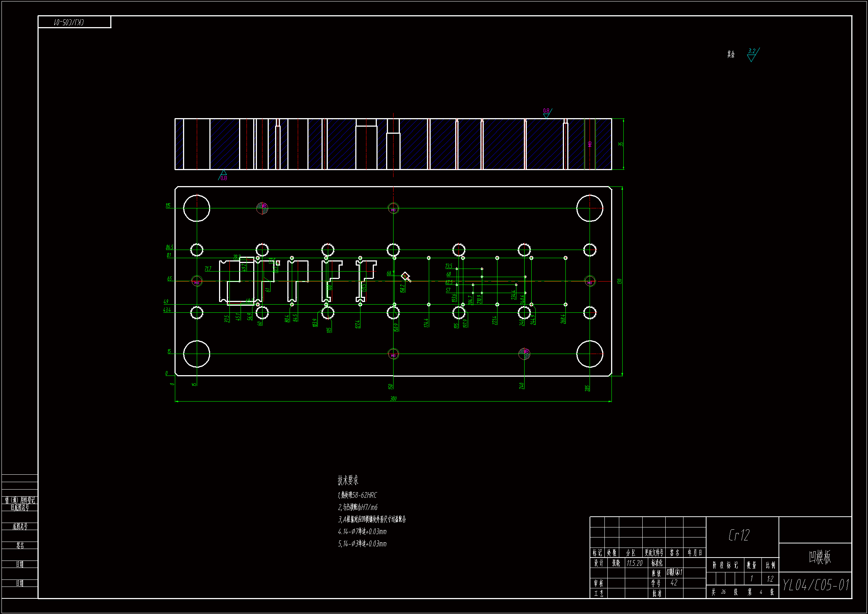Image resolution: width=868 pixels, height=614 pixels.
Task: Select the hatched Ø8 pin hole top-left
Action: (x=262, y=208)
